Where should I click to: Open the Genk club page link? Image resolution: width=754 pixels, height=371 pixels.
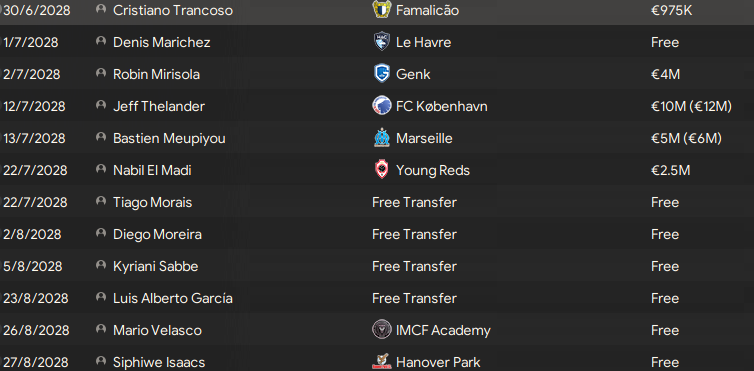[413, 74]
